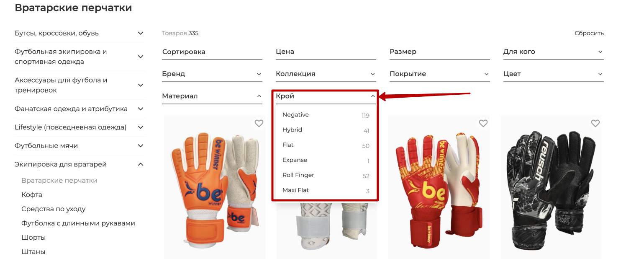Collapse the Материал filter chevron
Viewport: 644px width, 259px height.
point(259,96)
